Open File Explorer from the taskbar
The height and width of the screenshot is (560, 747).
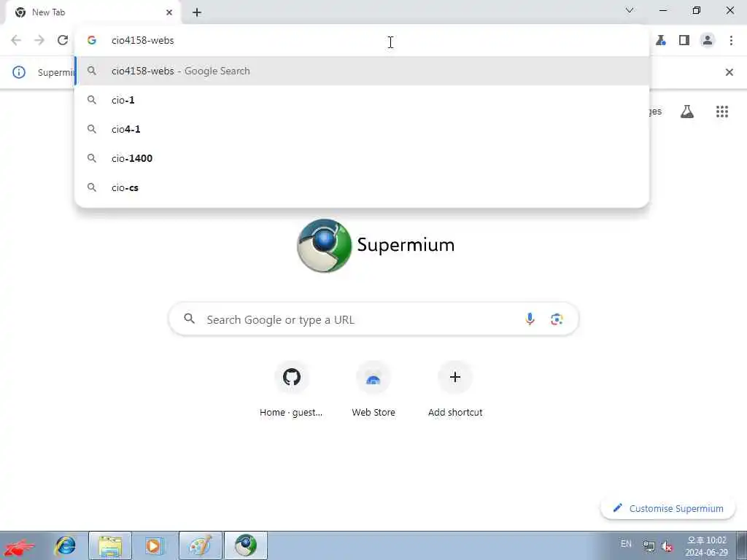pyautogui.click(x=110, y=545)
